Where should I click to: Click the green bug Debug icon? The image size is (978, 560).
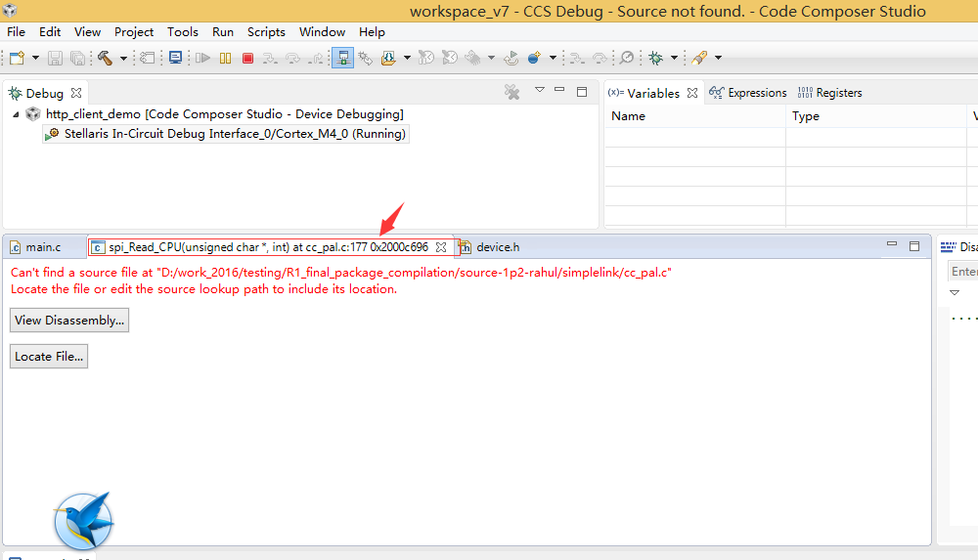coord(655,58)
